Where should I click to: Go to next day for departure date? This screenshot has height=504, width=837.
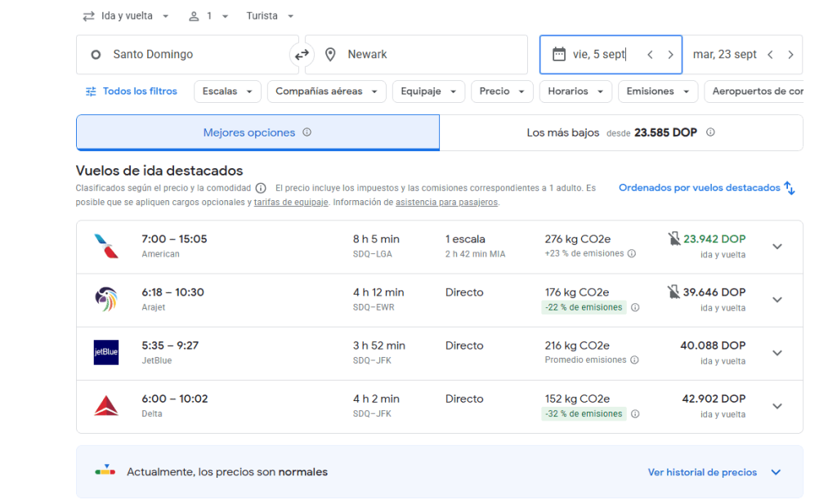[x=670, y=55]
